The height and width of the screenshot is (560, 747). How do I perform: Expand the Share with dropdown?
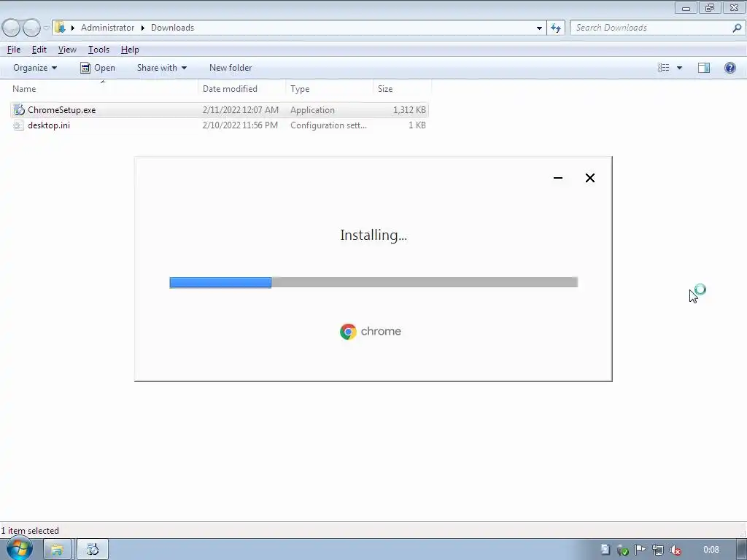coord(161,68)
